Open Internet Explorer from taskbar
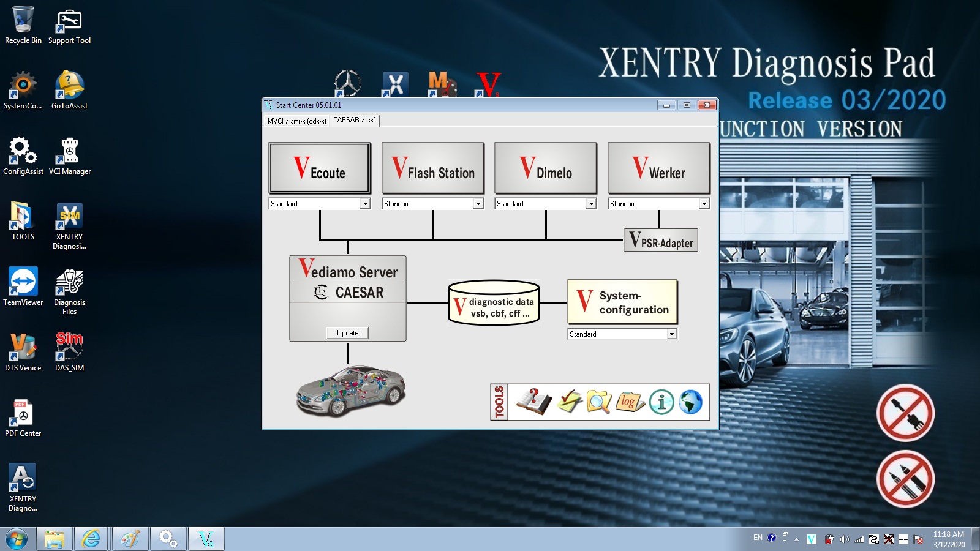Image resolution: width=980 pixels, height=551 pixels. point(92,539)
